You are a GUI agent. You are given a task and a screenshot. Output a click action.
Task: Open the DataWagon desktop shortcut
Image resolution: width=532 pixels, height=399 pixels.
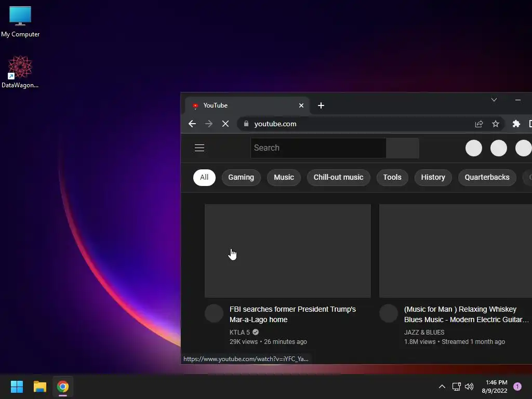[20, 72]
